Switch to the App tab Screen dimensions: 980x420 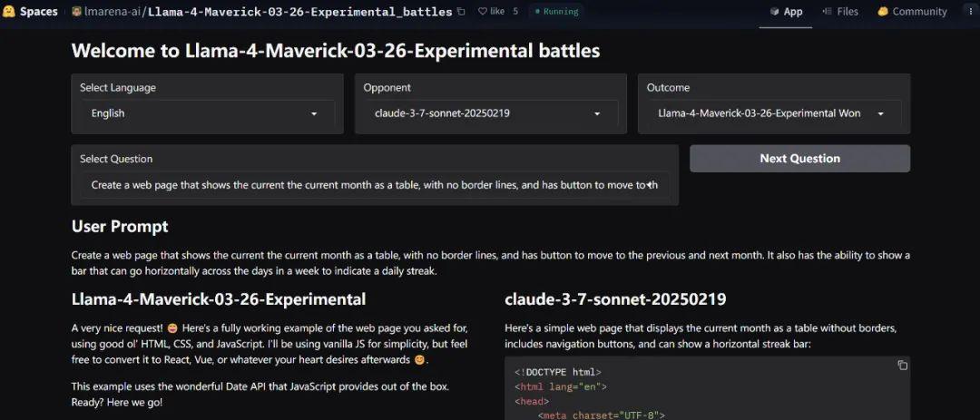pos(786,11)
